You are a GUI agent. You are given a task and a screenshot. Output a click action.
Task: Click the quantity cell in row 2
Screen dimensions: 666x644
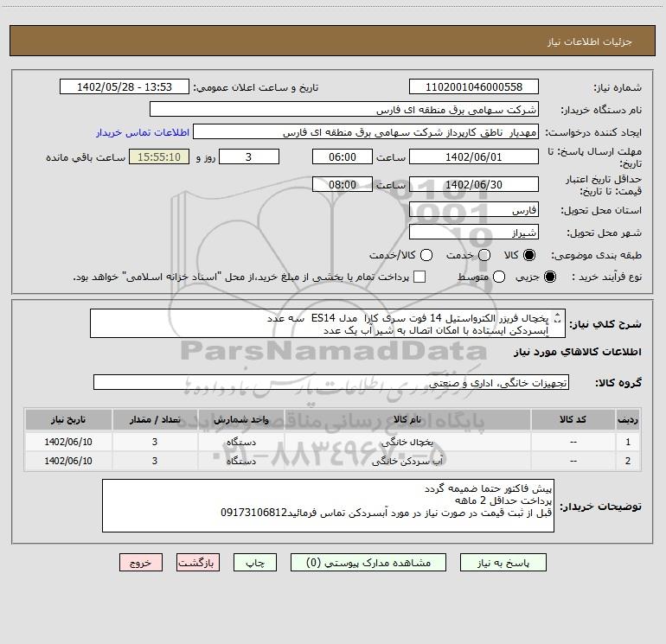click(155, 461)
